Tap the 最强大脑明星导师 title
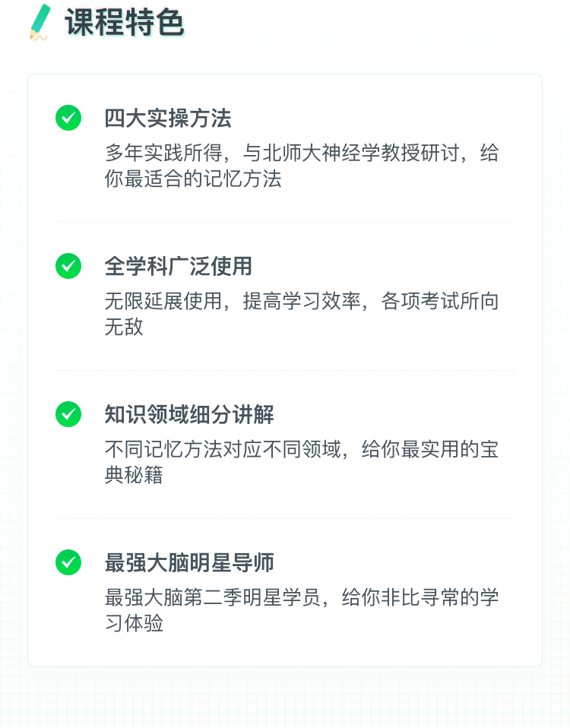Viewport: 570px width, 728px height. tap(189, 562)
